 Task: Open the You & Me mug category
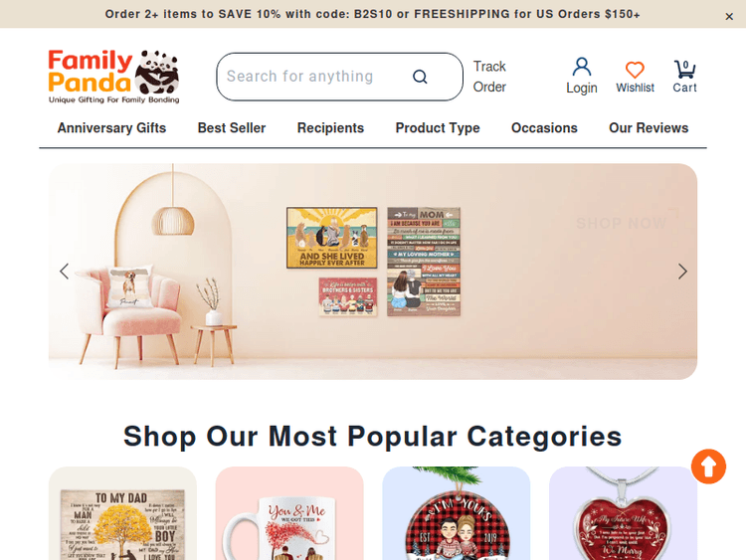click(x=289, y=513)
